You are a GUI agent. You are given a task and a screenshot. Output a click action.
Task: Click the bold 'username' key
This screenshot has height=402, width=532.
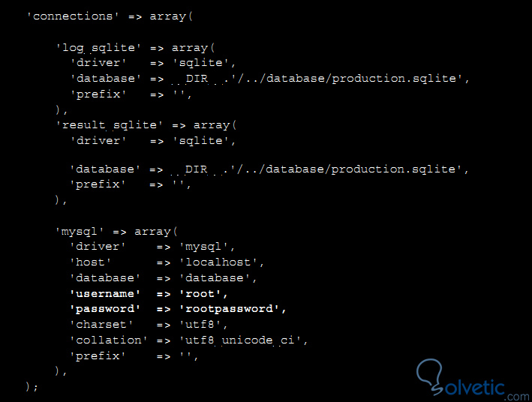(105, 293)
